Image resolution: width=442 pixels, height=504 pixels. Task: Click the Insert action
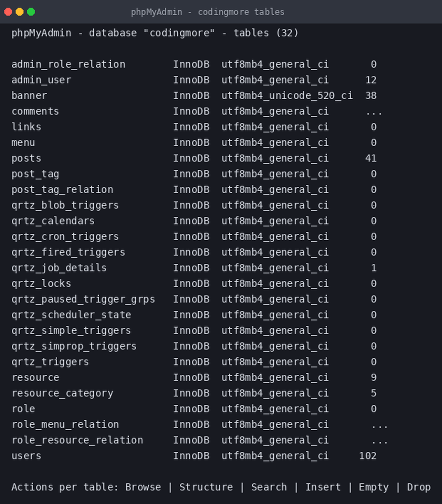click(323, 487)
